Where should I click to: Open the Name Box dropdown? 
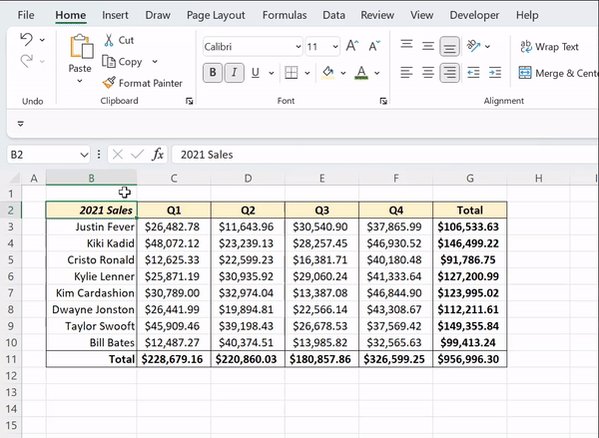click(84, 155)
